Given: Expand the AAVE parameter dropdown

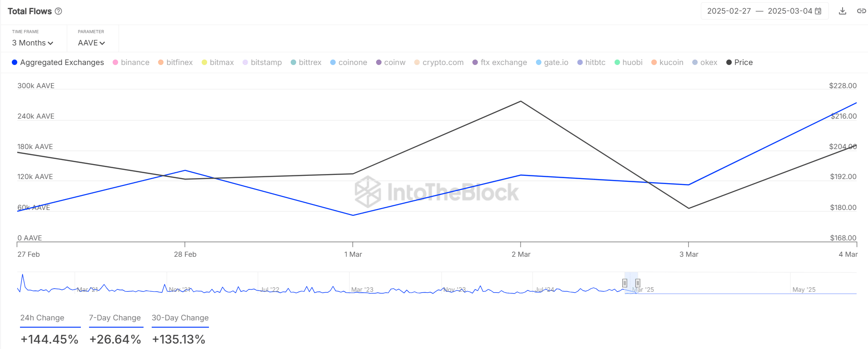Looking at the screenshot, I should [x=91, y=43].
